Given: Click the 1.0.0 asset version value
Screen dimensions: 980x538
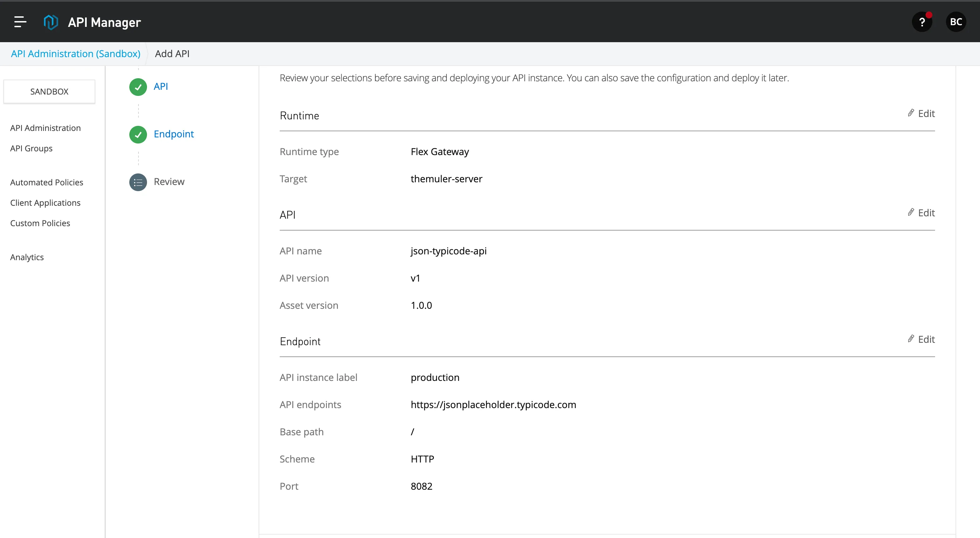Looking at the screenshot, I should click(421, 305).
